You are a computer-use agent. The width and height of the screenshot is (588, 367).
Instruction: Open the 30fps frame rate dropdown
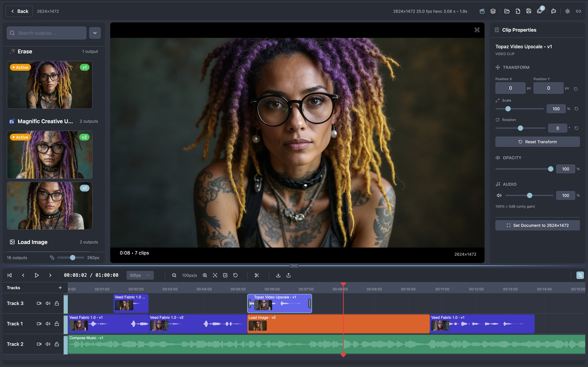pos(140,275)
